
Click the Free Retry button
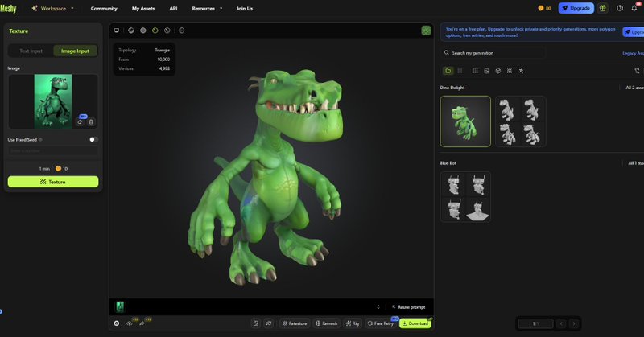point(381,323)
